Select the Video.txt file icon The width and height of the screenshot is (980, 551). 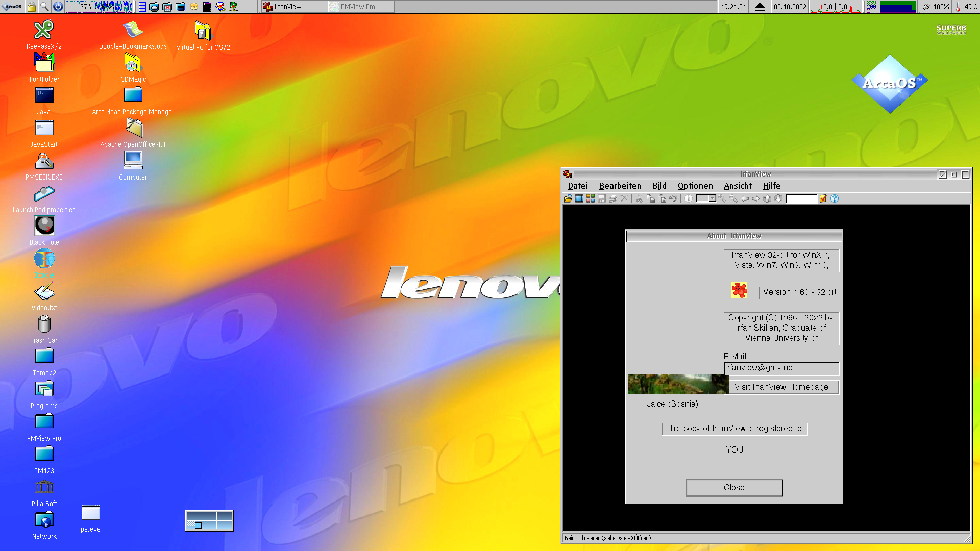pyautogui.click(x=44, y=296)
